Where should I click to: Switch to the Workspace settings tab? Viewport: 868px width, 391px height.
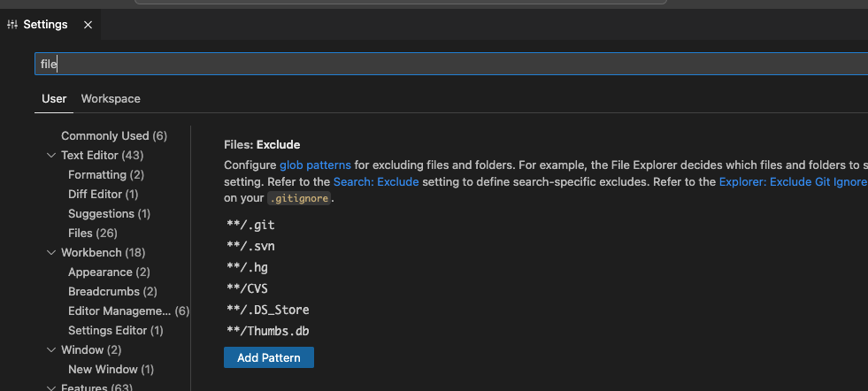[x=111, y=98]
